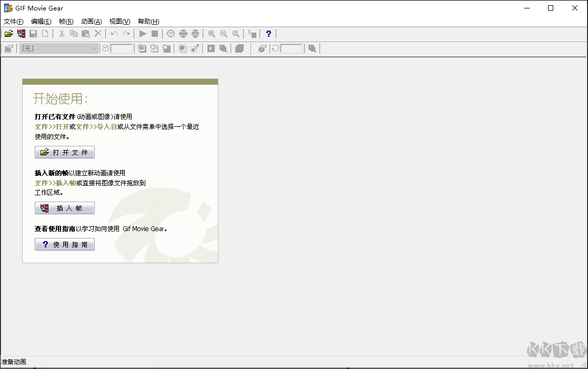Click the magnifier Zoom Out (minus) icon
The height and width of the screenshot is (369, 588).
pos(224,34)
